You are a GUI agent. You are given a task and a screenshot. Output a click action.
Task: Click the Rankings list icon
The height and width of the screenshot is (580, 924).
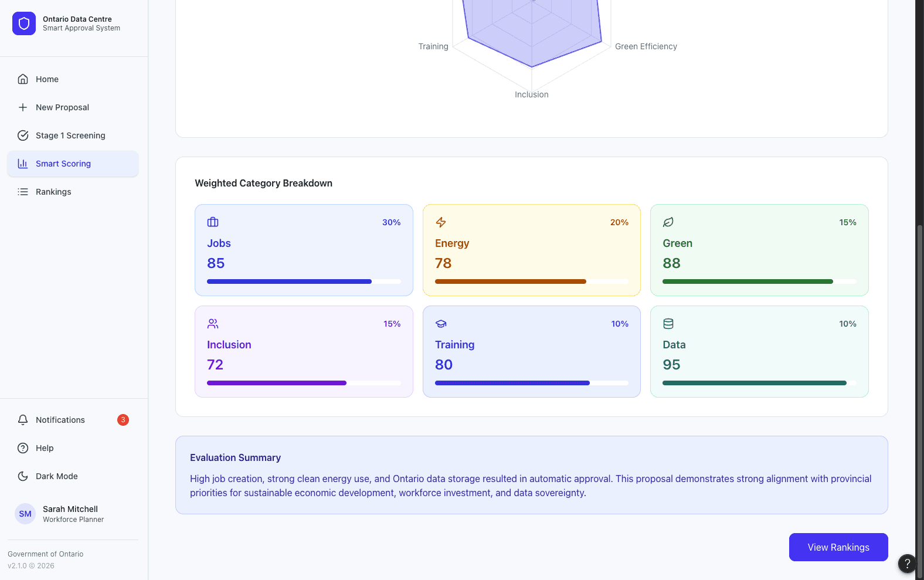(23, 192)
